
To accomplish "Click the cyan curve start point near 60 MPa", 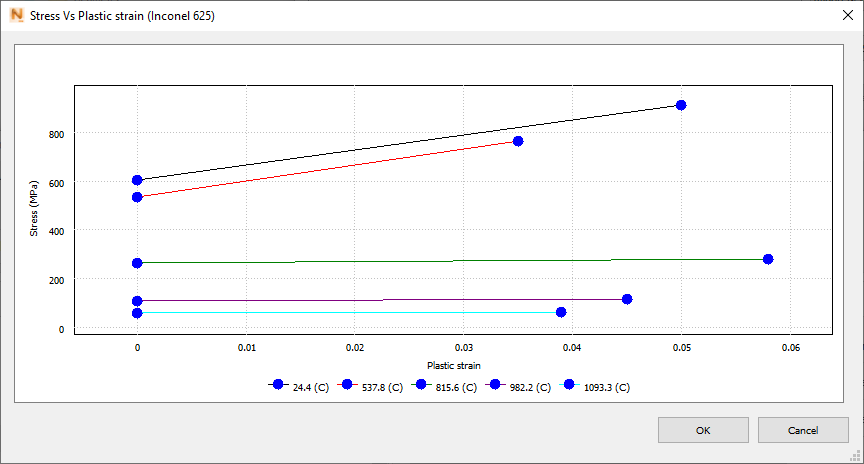I will coord(137,314).
